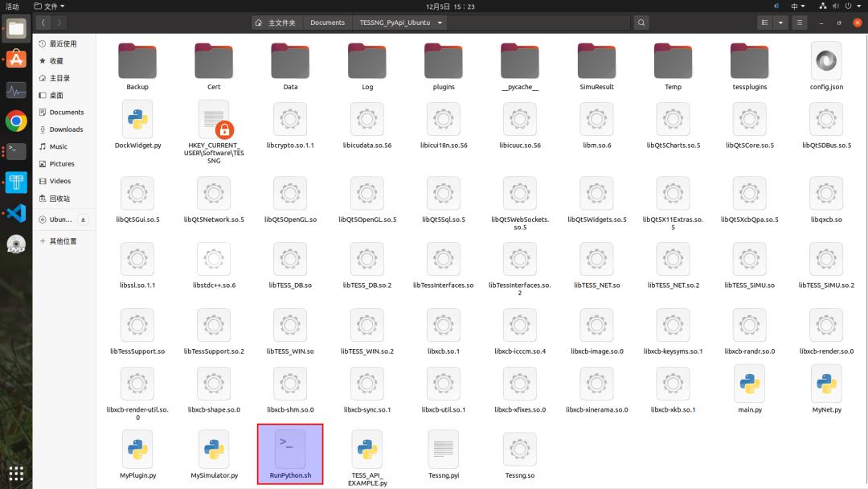Screen dimensions: 868x489
Task: Open the input method 中 dropdown
Action: [799, 6]
